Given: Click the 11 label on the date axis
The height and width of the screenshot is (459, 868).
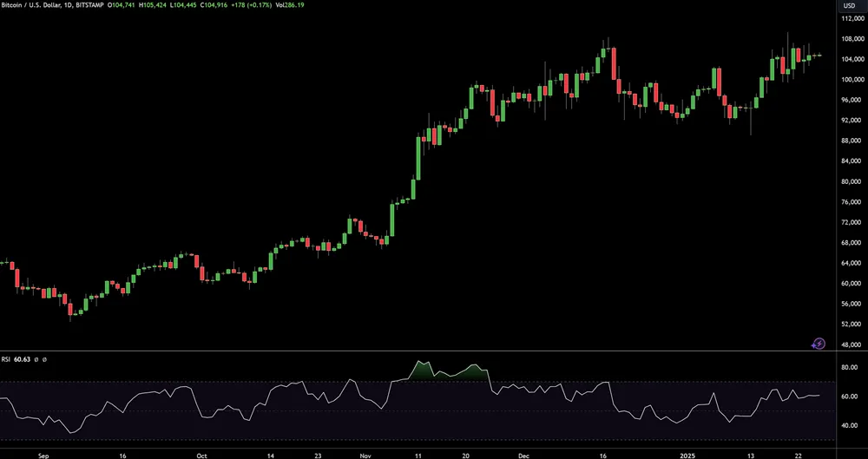Looking at the screenshot, I should (x=418, y=456).
